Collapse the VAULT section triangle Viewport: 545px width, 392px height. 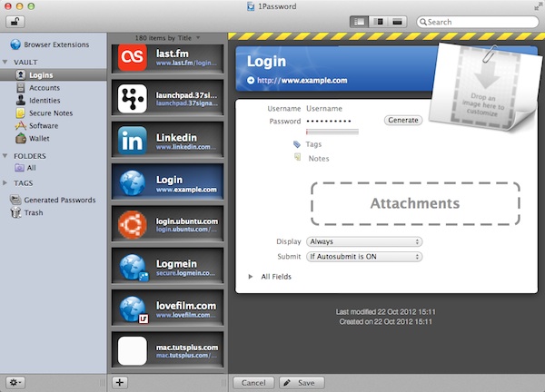click(5, 62)
